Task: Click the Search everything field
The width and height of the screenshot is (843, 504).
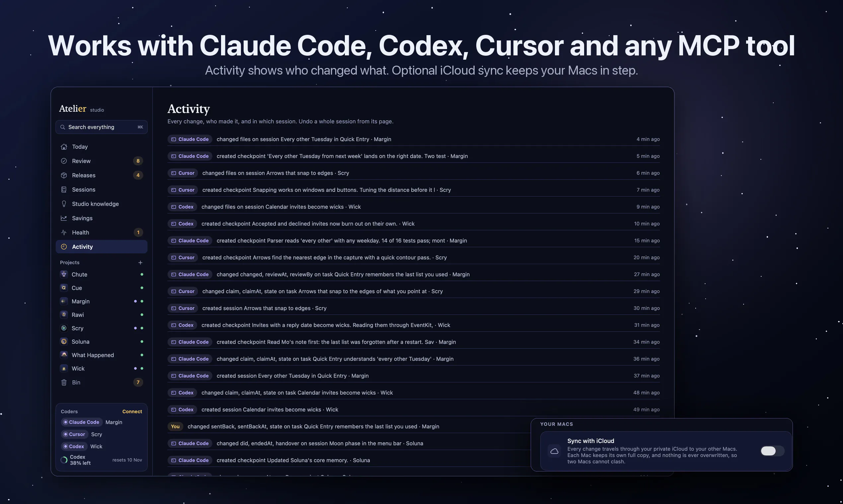Action: 101,127
